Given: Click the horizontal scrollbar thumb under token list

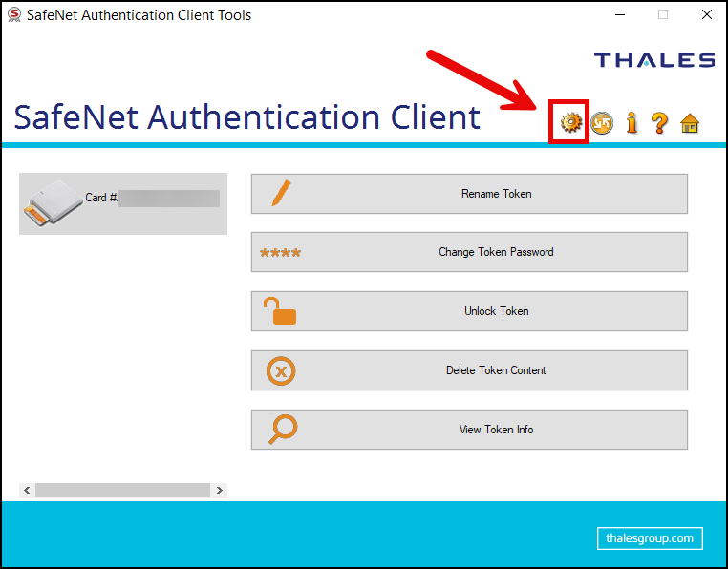Looking at the screenshot, I should coord(122,490).
